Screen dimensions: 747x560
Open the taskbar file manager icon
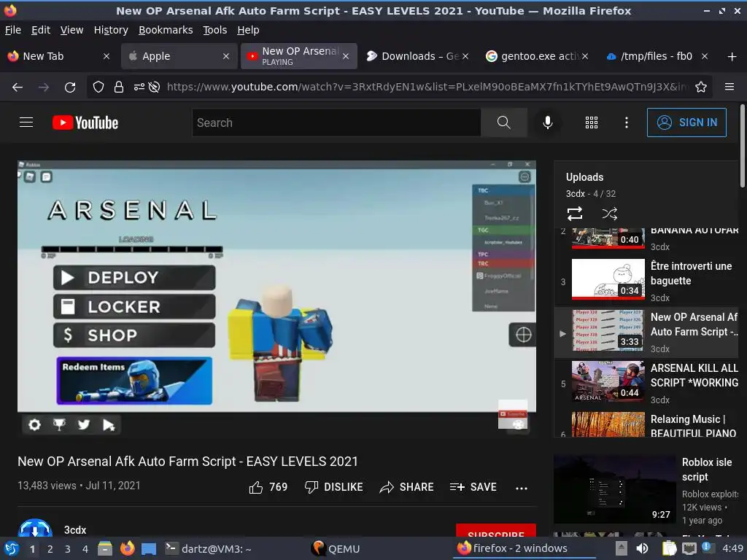pos(105,548)
